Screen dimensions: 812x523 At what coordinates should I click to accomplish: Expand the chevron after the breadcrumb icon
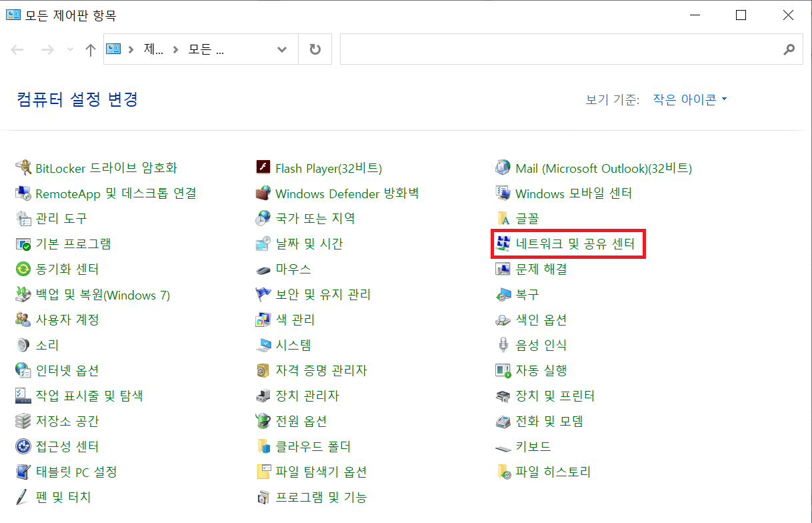tap(131, 50)
